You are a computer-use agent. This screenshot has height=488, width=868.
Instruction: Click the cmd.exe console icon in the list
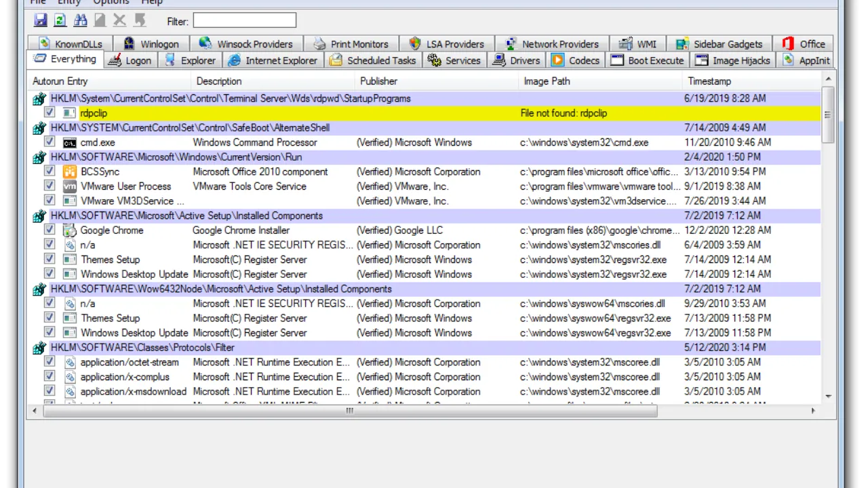[69, 142]
